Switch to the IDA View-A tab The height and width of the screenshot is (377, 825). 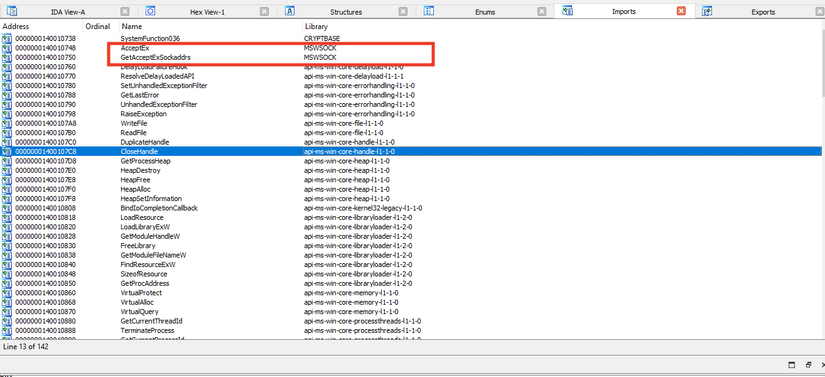(x=68, y=12)
